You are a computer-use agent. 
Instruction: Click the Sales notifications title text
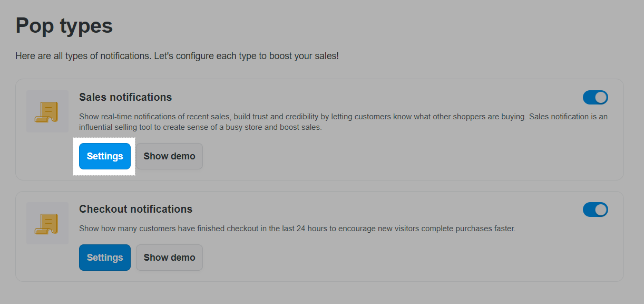pyautogui.click(x=125, y=97)
